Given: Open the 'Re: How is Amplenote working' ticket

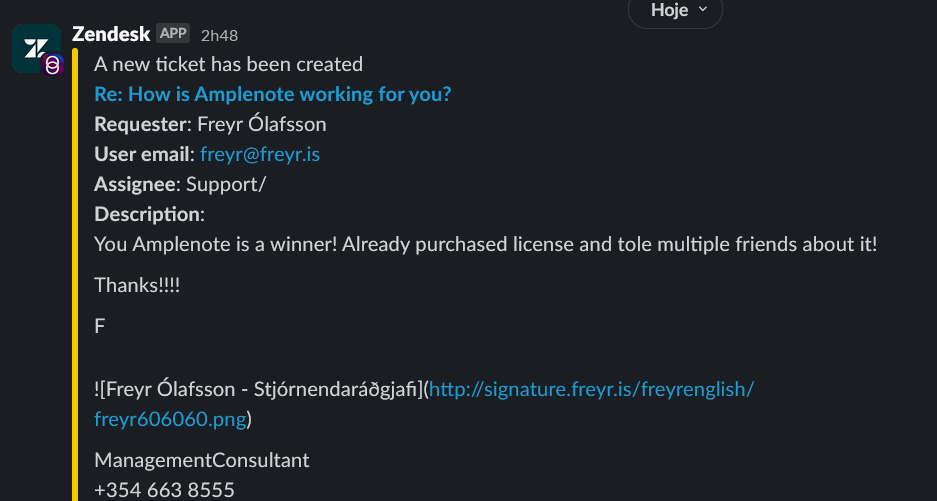Looking at the screenshot, I should pos(272,94).
